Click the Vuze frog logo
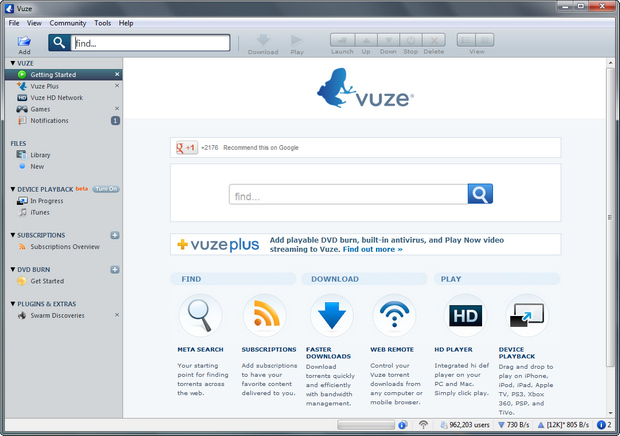The height and width of the screenshot is (436, 620). pos(365,88)
